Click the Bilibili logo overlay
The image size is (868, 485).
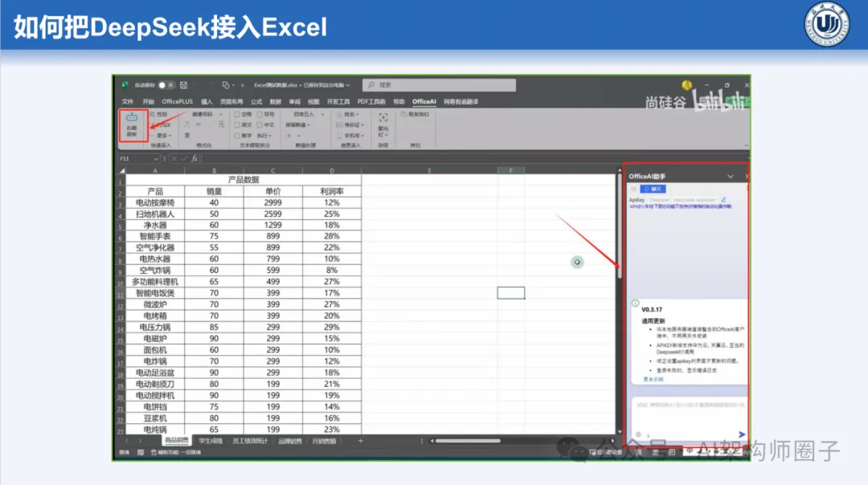click(x=719, y=102)
